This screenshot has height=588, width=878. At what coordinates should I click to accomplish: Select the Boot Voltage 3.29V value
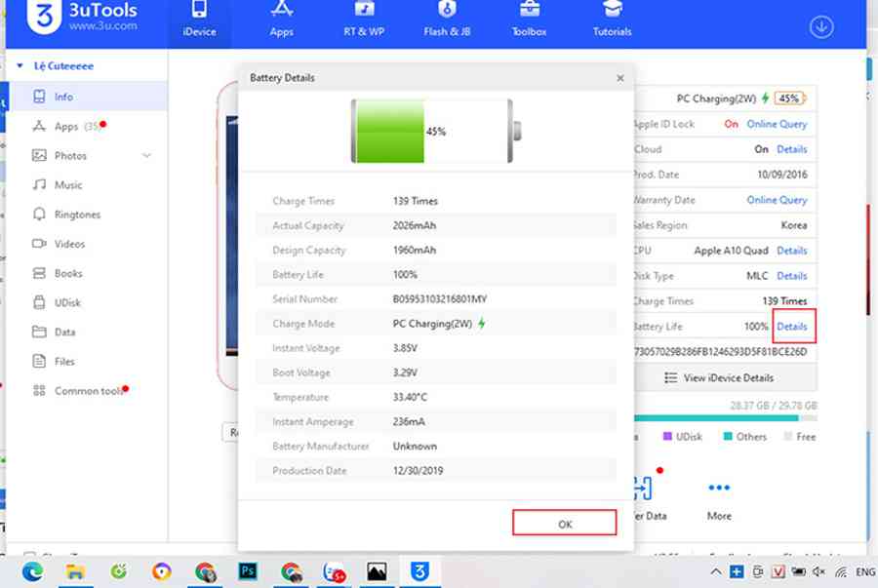point(405,372)
